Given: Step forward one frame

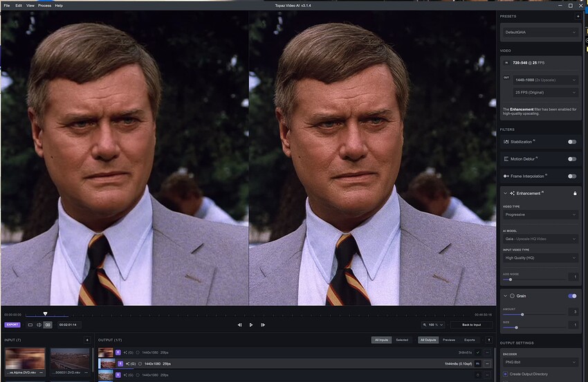Looking at the screenshot, I should pos(263,325).
